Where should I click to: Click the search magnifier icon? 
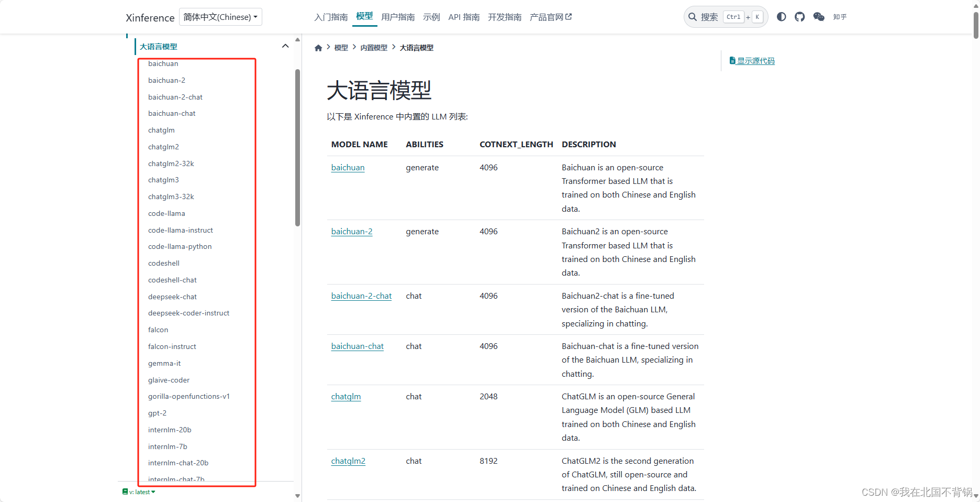(x=693, y=17)
